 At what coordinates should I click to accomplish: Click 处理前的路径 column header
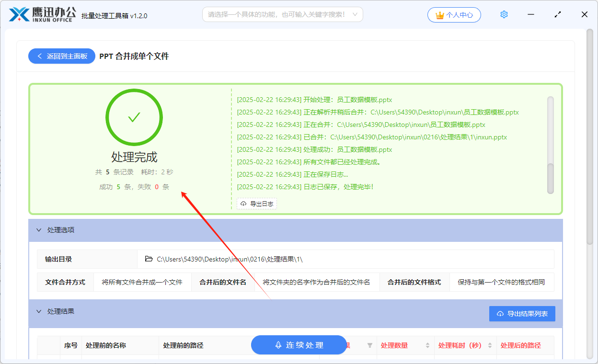[183, 345]
